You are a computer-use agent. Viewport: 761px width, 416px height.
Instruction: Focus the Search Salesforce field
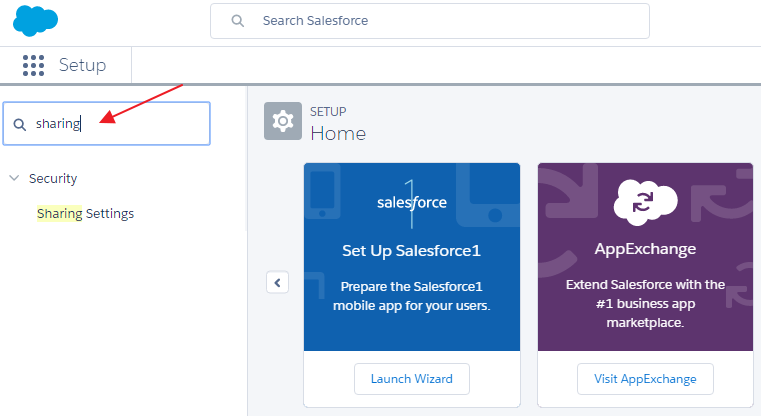[x=440, y=21]
